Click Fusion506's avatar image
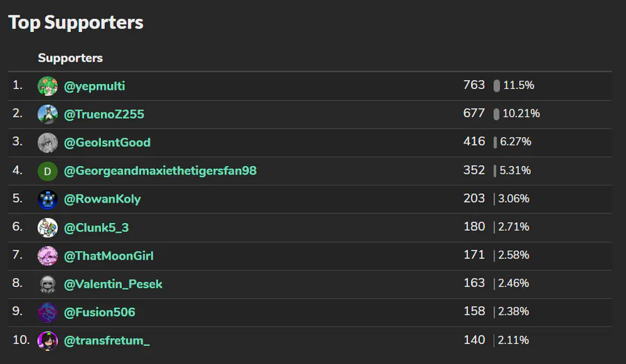The width and height of the screenshot is (626, 364). click(x=47, y=313)
